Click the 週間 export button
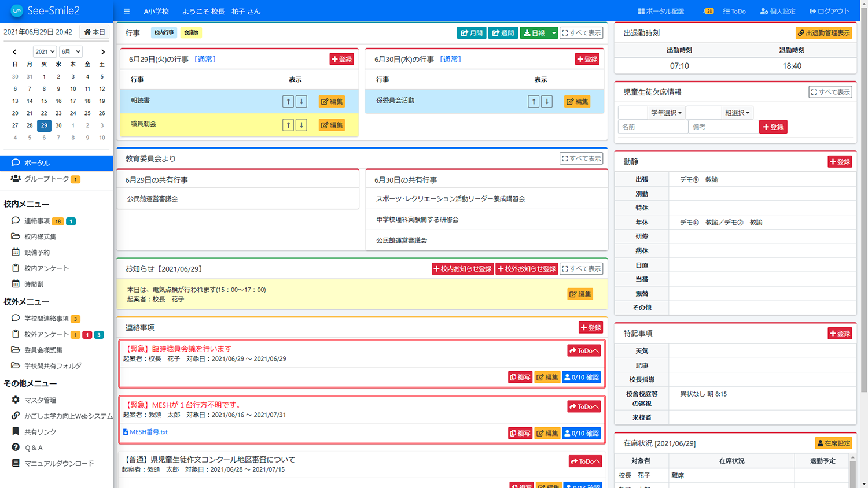868x488 pixels. point(503,33)
